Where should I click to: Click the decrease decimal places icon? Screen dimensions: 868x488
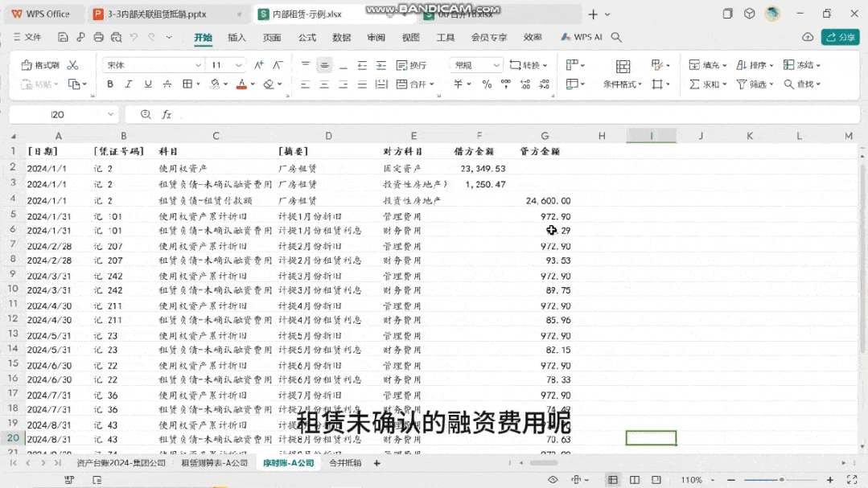click(x=545, y=84)
